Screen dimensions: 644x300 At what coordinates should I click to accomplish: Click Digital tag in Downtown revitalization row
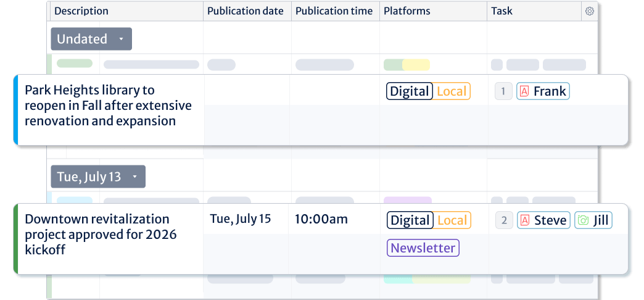[x=410, y=220]
